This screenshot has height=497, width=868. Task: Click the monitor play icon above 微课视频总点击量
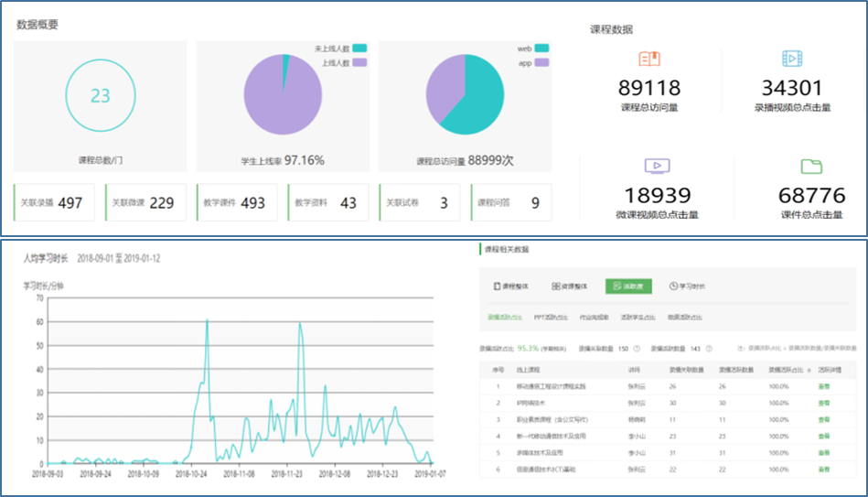[x=656, y=166]
